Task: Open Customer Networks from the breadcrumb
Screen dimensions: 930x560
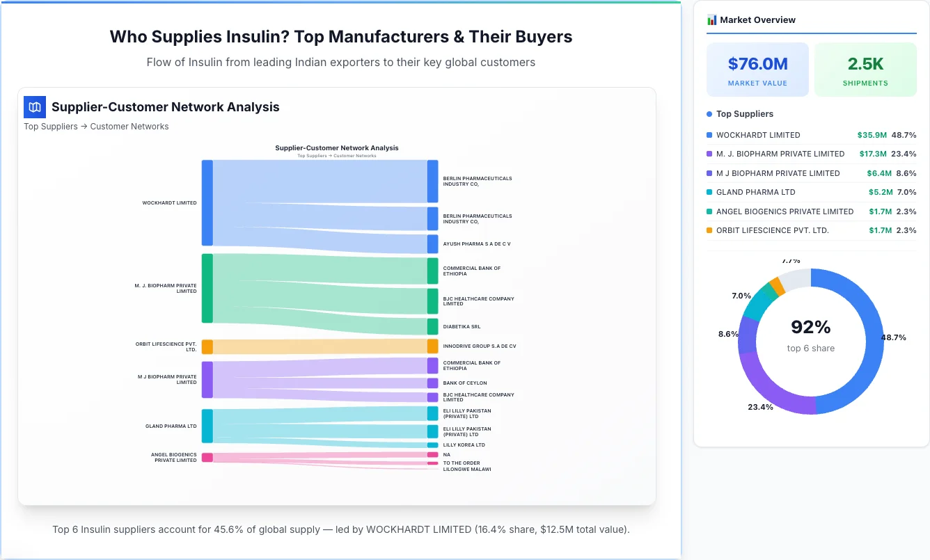Action: (129, 126)
